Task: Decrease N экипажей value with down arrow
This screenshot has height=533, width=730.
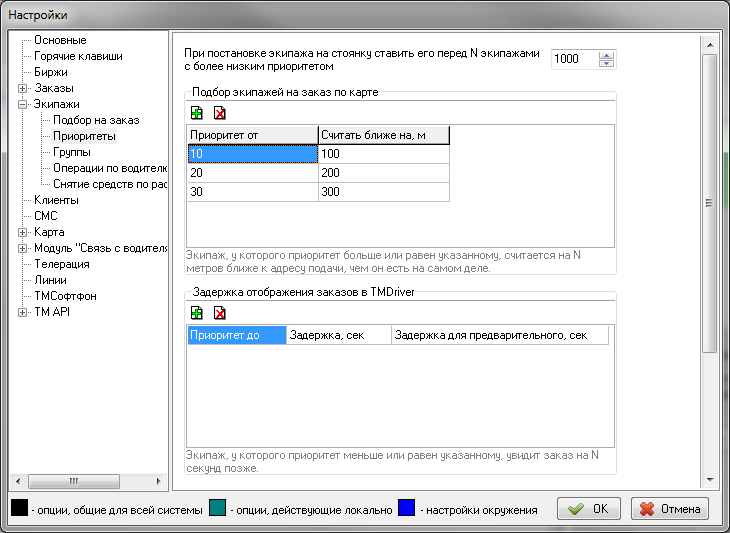Action: pyautogui.click(x=606, y=64)
